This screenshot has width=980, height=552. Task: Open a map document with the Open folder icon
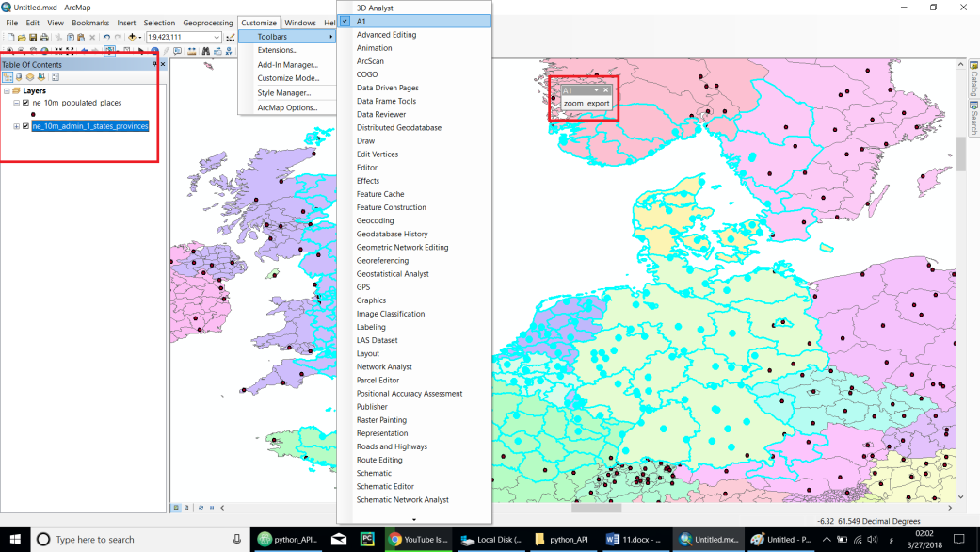coord(22,38)
